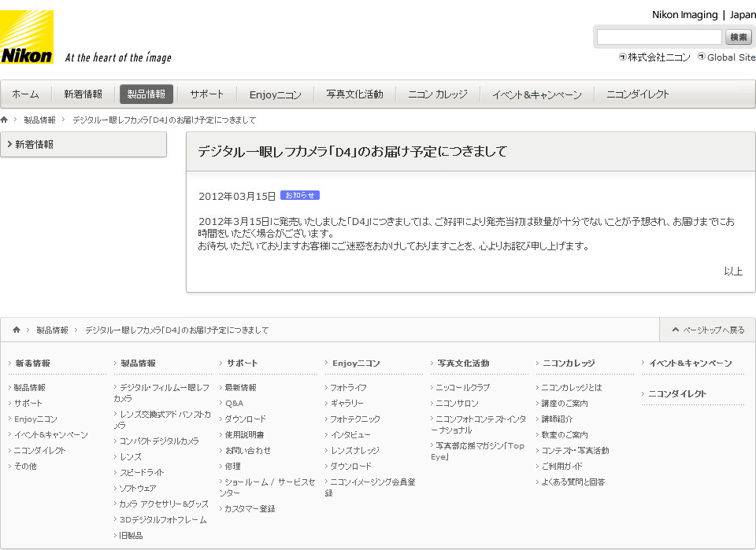This screenshot has width=756, height=550.
Task: Open the 最新情報 footer link
Action: point(241,388)
